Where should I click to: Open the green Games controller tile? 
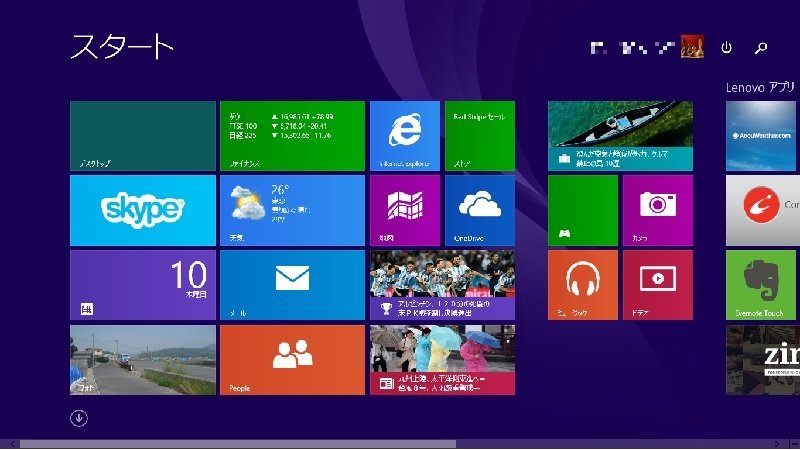pos(583,210)
